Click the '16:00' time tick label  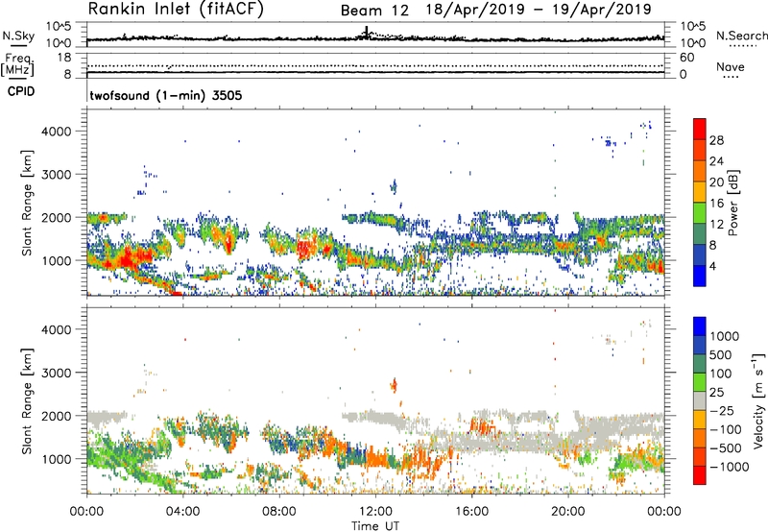pos(471,512)
